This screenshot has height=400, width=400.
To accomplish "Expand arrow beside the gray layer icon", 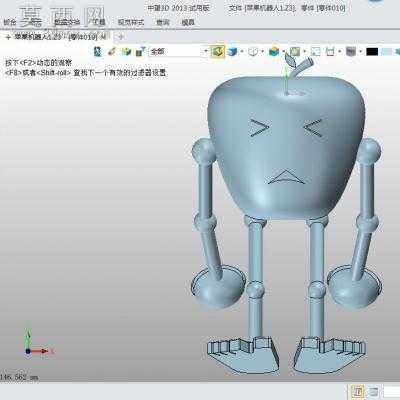I will [360, 52].
